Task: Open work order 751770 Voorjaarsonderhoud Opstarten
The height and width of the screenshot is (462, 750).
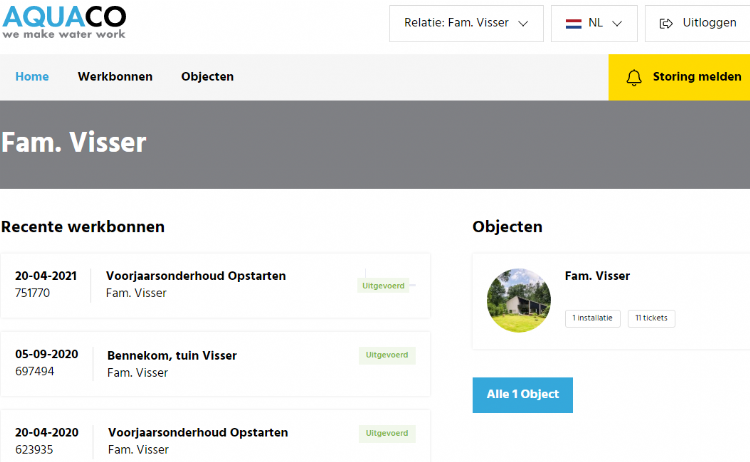Action: point(196,276)
